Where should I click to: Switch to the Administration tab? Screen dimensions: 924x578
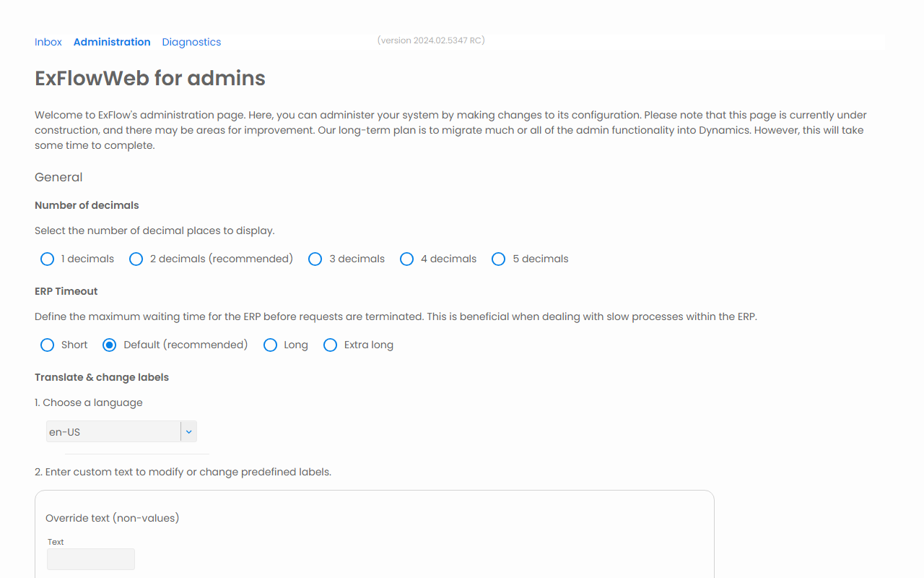[x=112, y=42]
